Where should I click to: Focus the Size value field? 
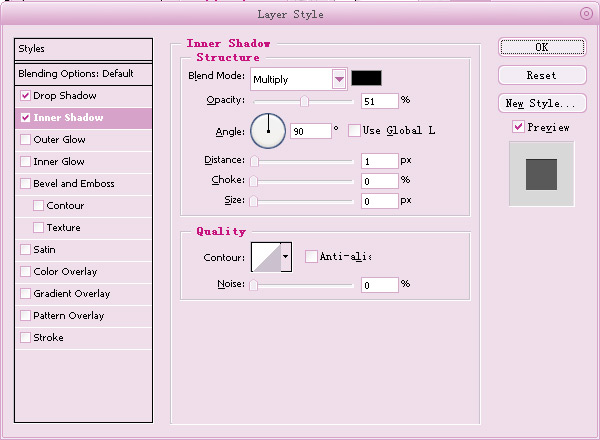pos(380,201)
